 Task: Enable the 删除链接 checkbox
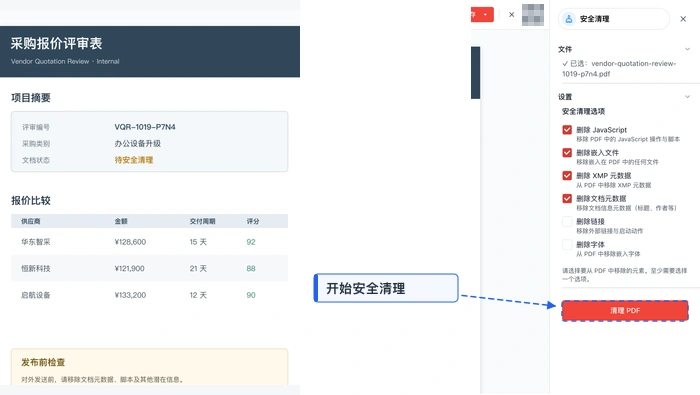click(x=567, y=221)
